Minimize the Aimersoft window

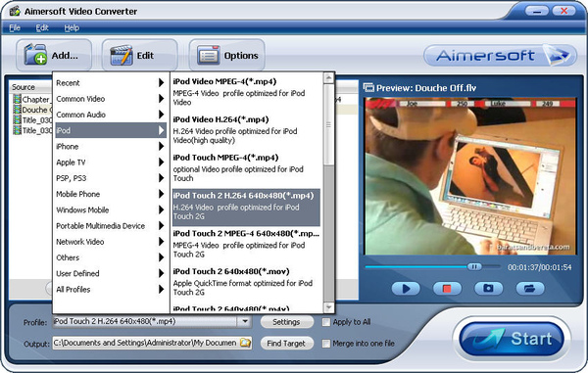coord(537,11)
